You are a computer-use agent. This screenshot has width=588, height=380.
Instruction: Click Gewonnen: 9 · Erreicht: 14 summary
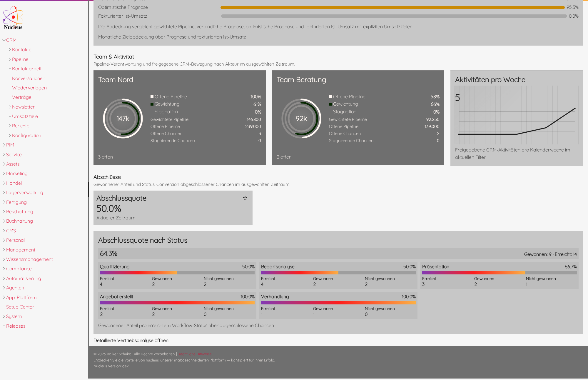point(550,254)
